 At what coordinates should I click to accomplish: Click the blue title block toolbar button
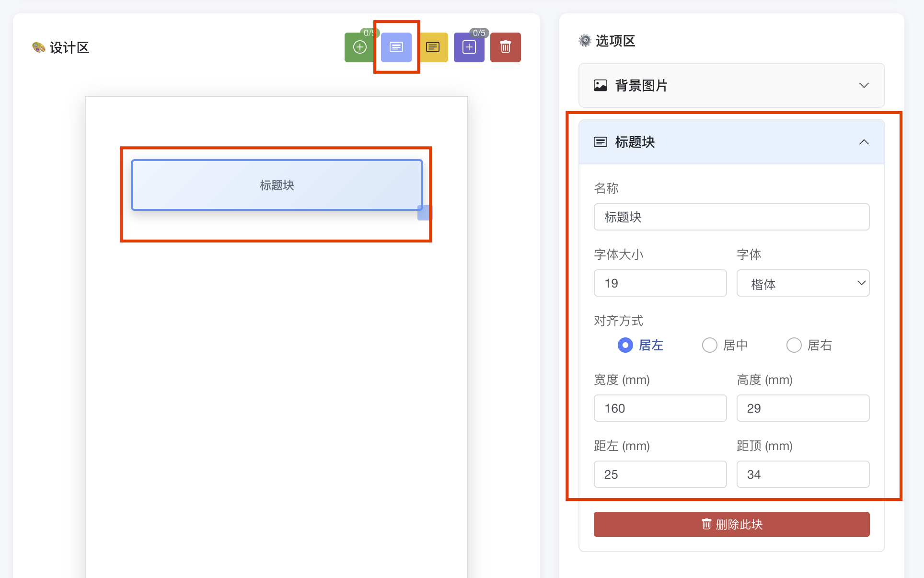coord(396,47)
